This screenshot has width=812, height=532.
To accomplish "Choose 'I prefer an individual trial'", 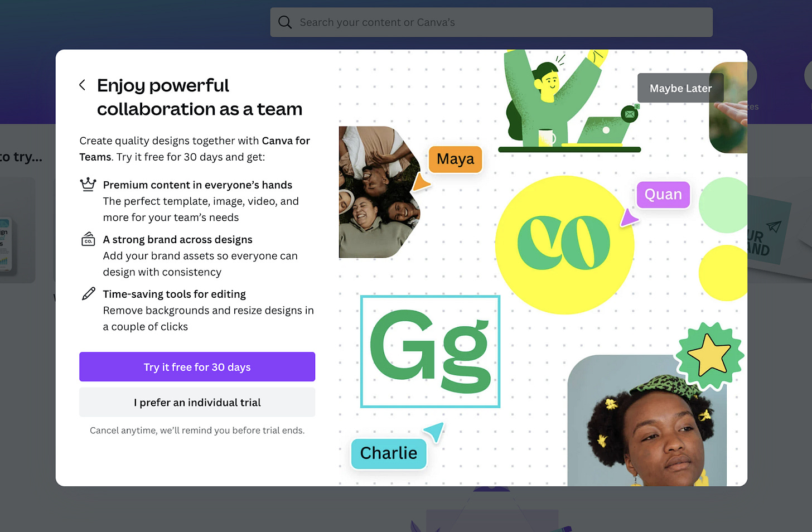I will coord(197,402).
